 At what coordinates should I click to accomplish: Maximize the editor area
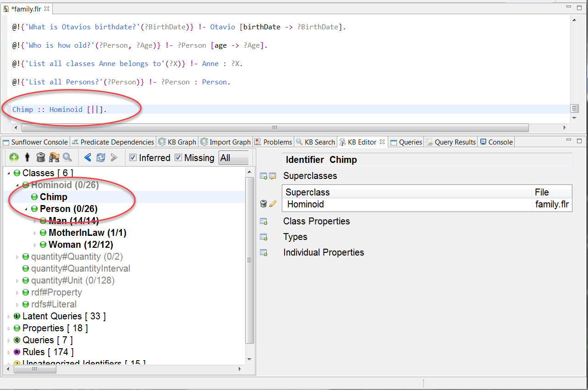point(579,7)
